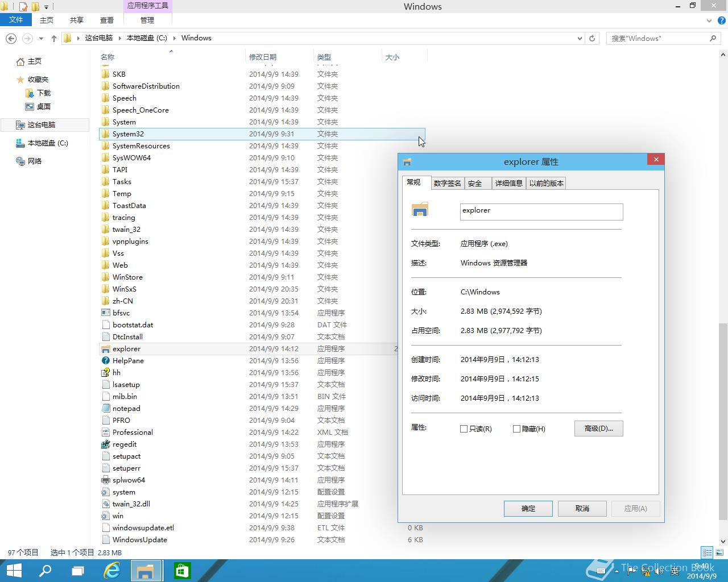Open taskbar Search magnifier
The image size is (728, 582).
(45, 571)
